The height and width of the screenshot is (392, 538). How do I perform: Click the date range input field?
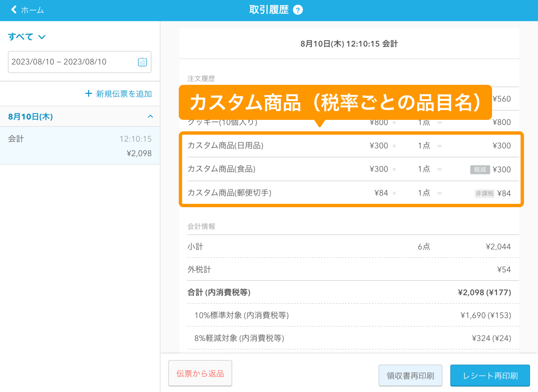70,62
